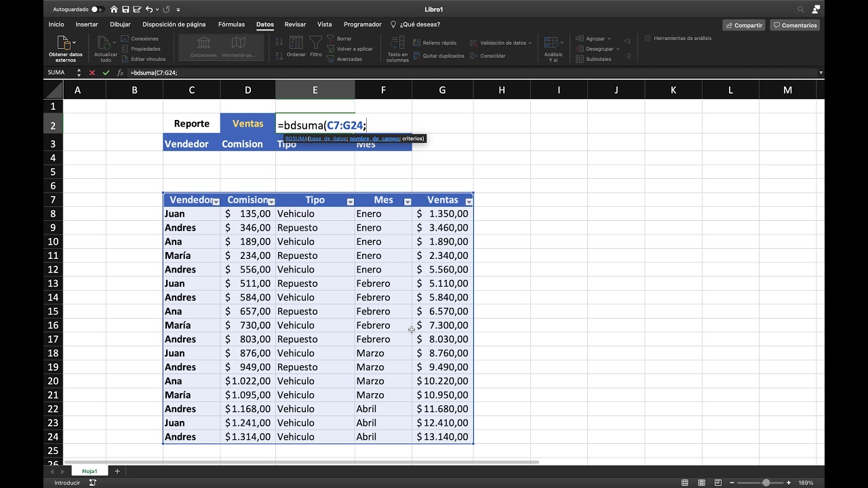Open the Comentarios pane
Screen dimensions: 868x488
click(x=795, y=25)
